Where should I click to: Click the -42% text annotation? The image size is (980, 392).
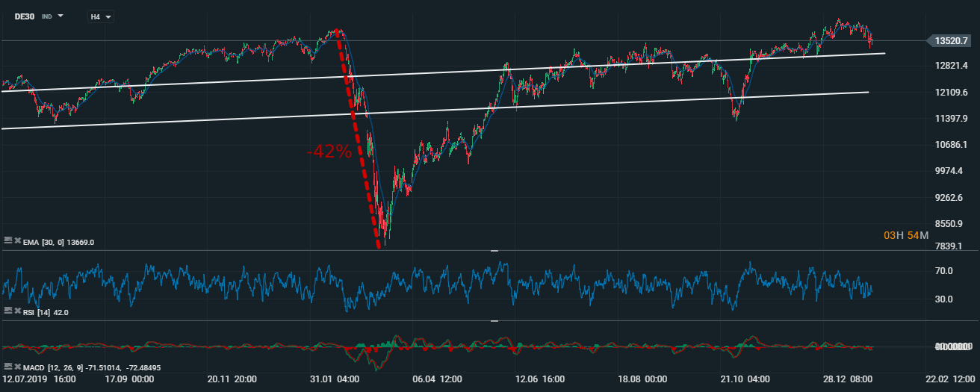pos(329,152)
